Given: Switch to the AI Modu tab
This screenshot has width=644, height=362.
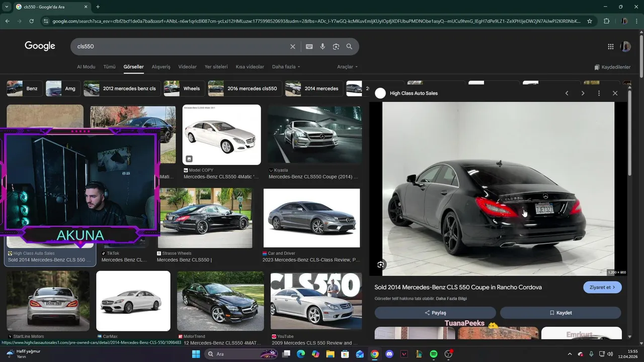Looking at the screenshot, I should (x=86, y=67).
